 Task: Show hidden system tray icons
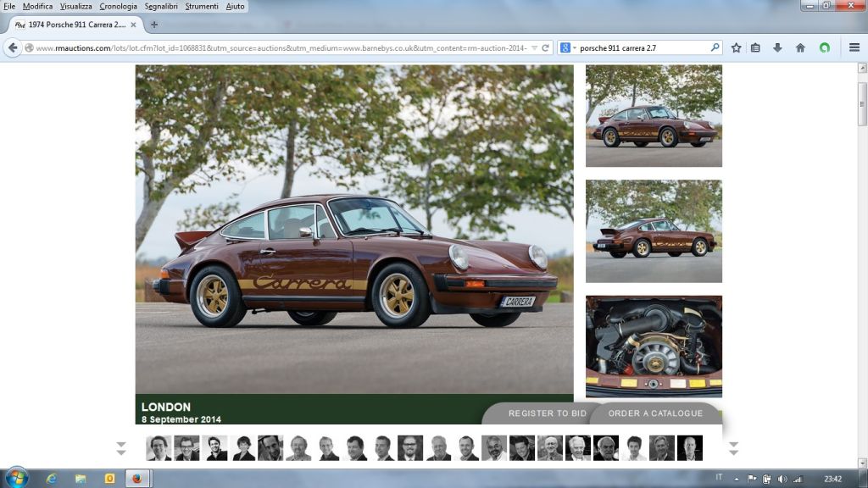click(737, 480)
